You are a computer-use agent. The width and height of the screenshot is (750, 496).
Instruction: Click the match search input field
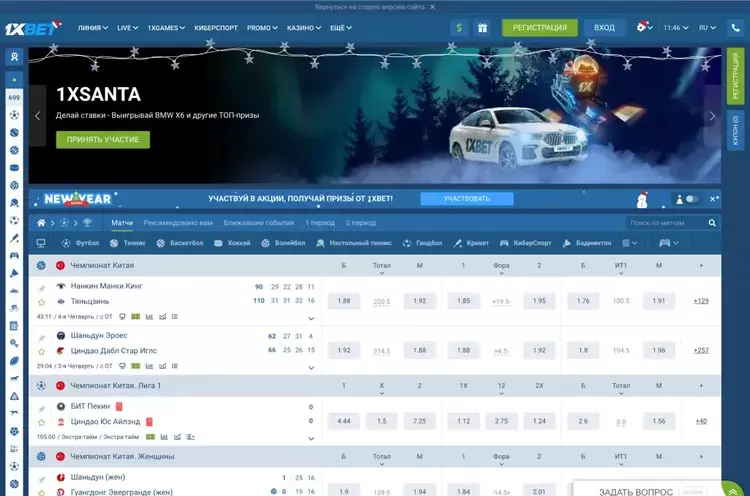(x=666, y=223)
